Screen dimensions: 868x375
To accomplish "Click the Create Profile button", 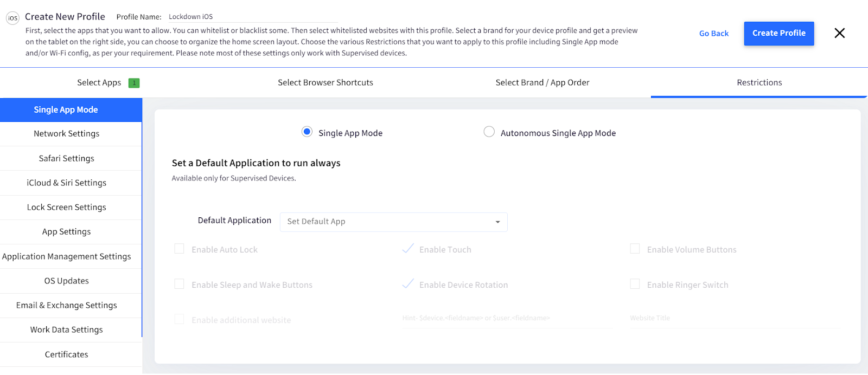I will 779,34.
